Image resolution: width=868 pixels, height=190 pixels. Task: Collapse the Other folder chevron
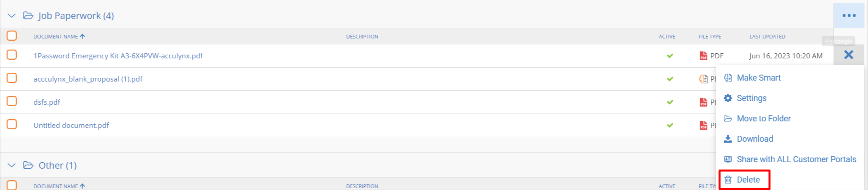click(12, 165)
